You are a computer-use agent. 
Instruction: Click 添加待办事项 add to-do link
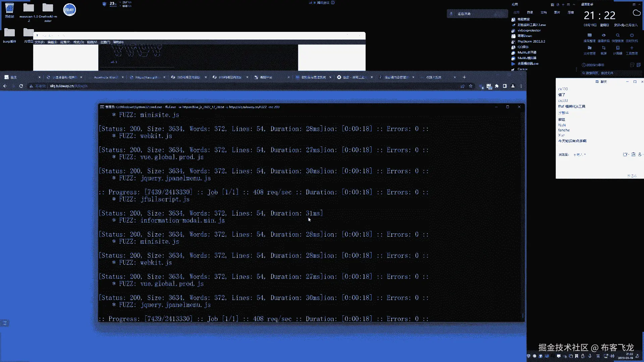tap(593, 65)
